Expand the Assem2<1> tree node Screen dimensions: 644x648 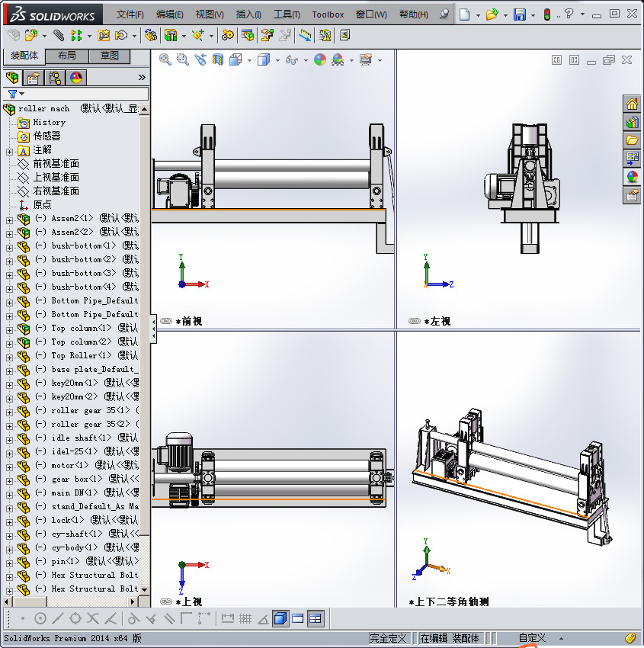click(9, 220)
